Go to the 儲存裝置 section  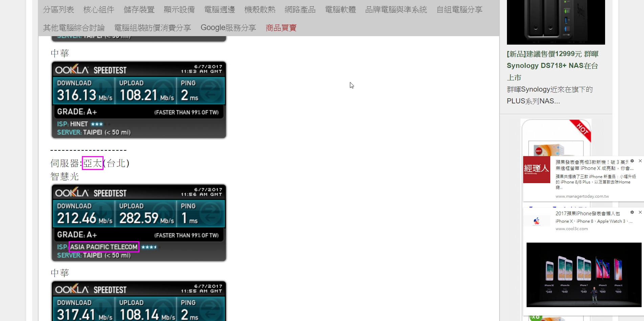tap(139, 9)
